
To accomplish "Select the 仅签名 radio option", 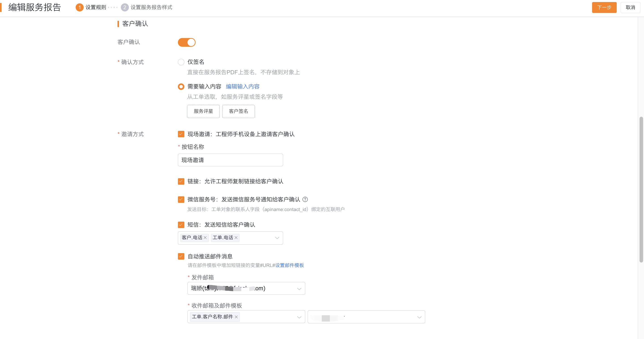I will click(x=181, y=62).
